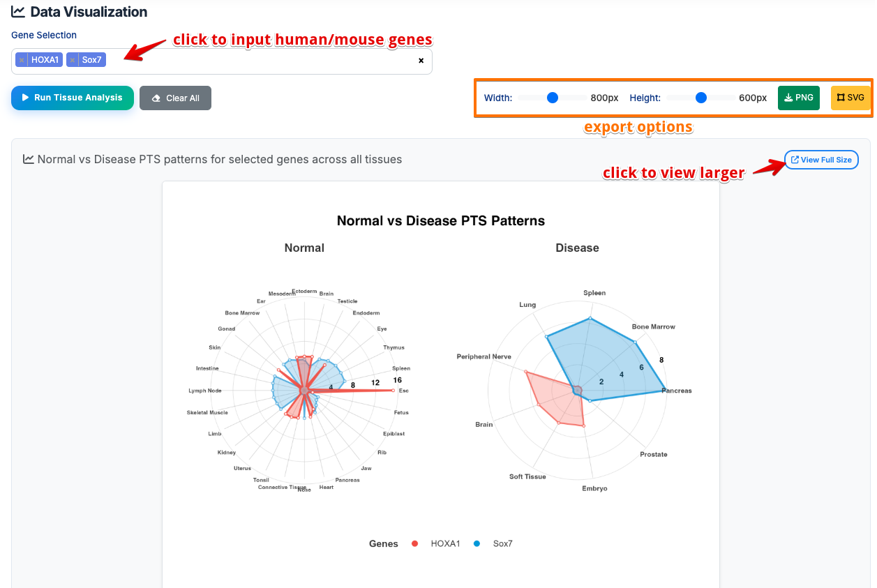
Task: Adjust the Width slider for export size
Action: pos(553,98)
